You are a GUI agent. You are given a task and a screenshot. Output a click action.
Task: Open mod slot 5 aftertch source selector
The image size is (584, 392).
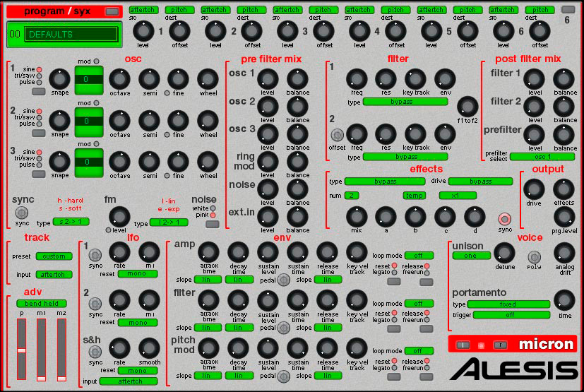tap(431, 10)
